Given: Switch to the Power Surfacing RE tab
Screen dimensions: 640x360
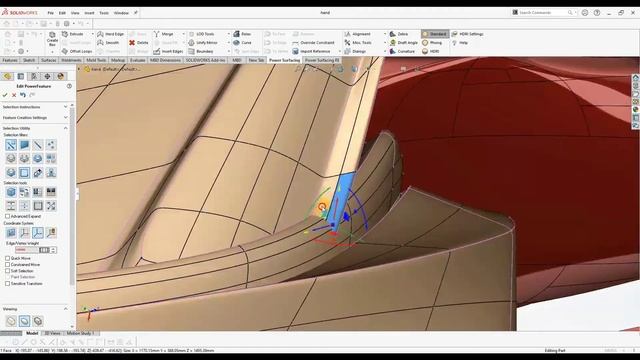Looking at the screenshot, I should (x=322, y=60).
